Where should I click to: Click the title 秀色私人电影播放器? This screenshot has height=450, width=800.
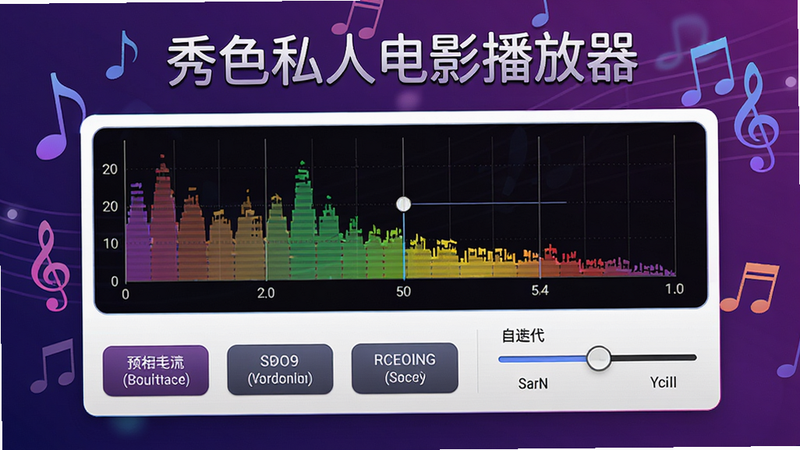coord(403,60)
